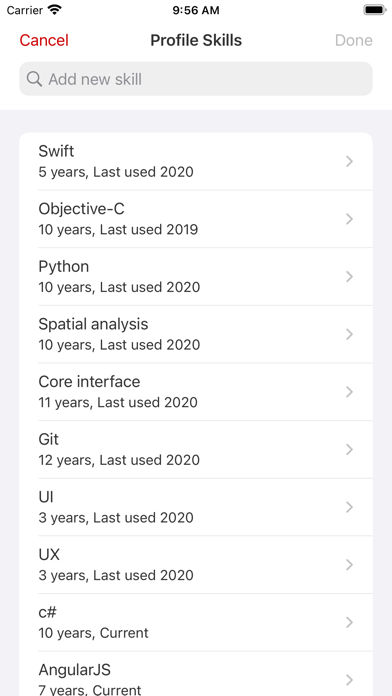Click the battery icon in status bar
The image size is (392, 696).
pos(374,10)
